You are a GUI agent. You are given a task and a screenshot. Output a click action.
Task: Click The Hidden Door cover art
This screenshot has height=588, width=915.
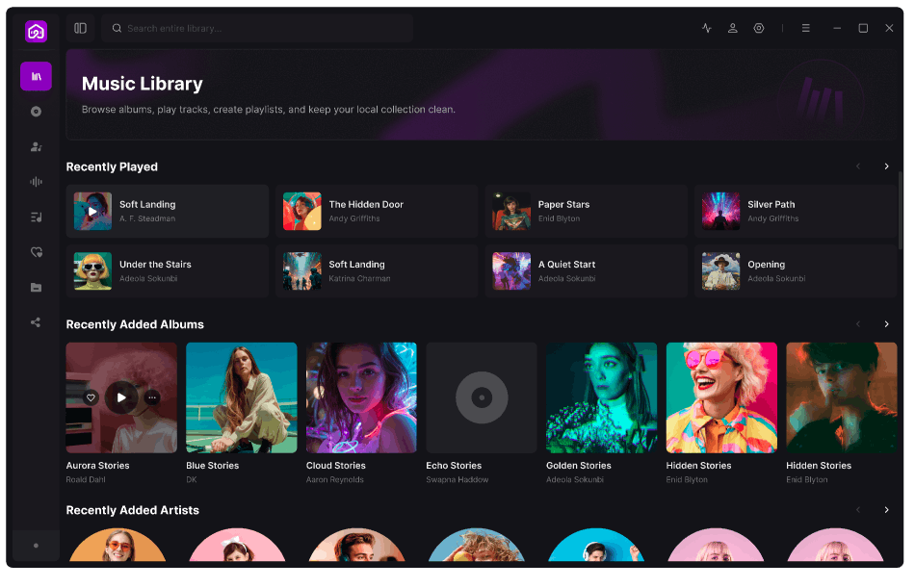(302, 211)
